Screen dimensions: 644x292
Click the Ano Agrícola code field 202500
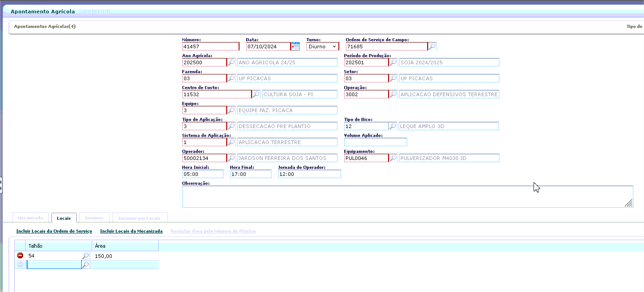[204, 62]
